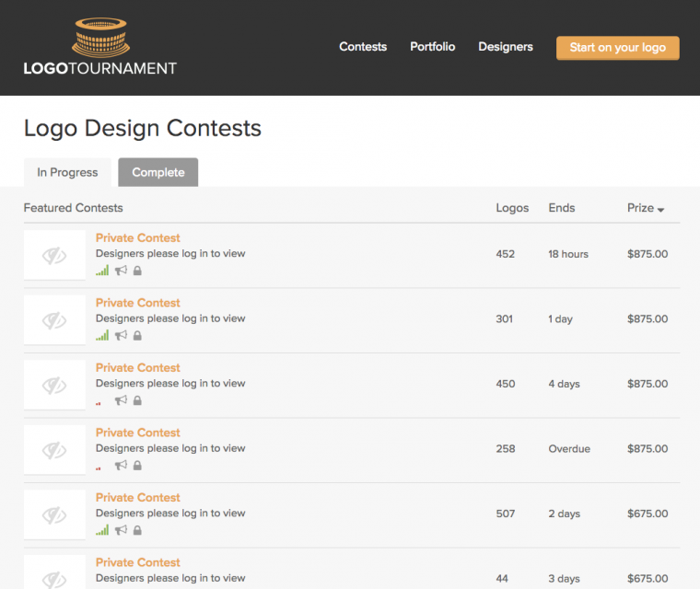Click the megaphone icon in the 507-logo contest row
700x589 pixels.
click(x=121, y=530)
